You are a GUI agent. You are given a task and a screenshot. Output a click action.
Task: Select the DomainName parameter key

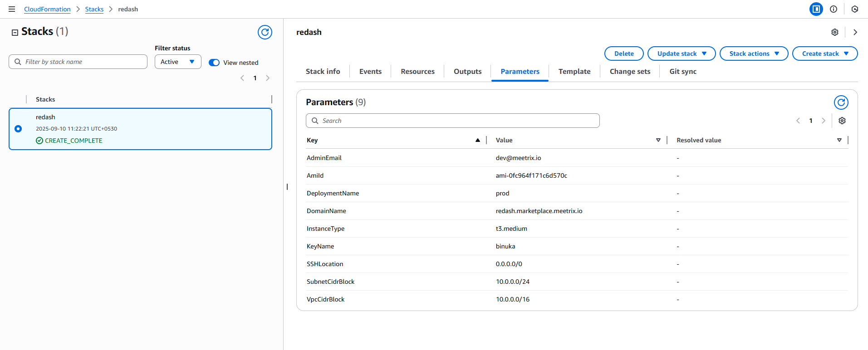326,211
